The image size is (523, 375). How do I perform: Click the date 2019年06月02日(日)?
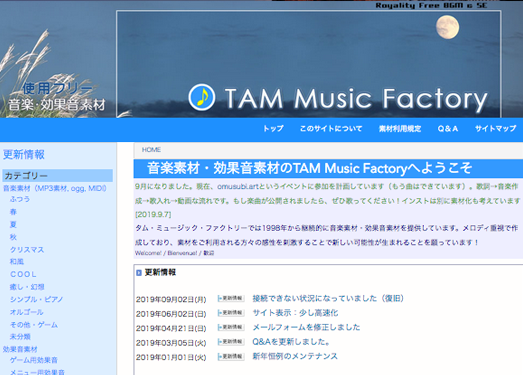[171, 314]
